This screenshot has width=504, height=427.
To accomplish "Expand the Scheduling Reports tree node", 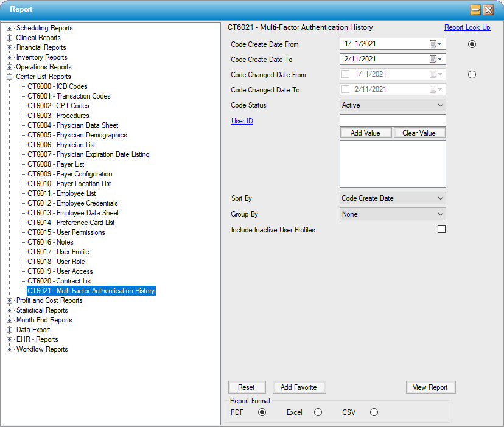I will coord(10,28).
